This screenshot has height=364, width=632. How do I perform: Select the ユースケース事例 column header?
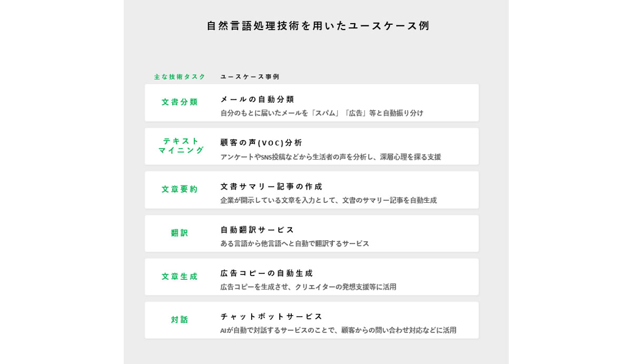(250, 76)
